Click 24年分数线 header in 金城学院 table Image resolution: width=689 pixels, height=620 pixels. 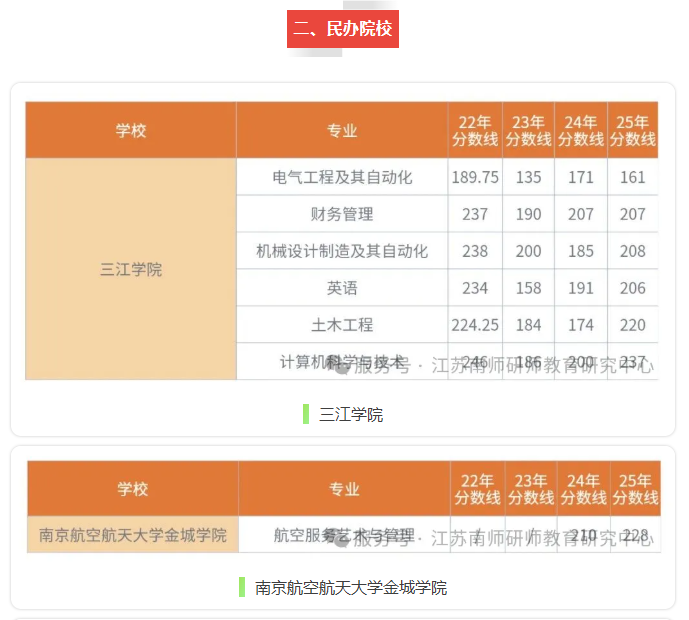(584, 489)
